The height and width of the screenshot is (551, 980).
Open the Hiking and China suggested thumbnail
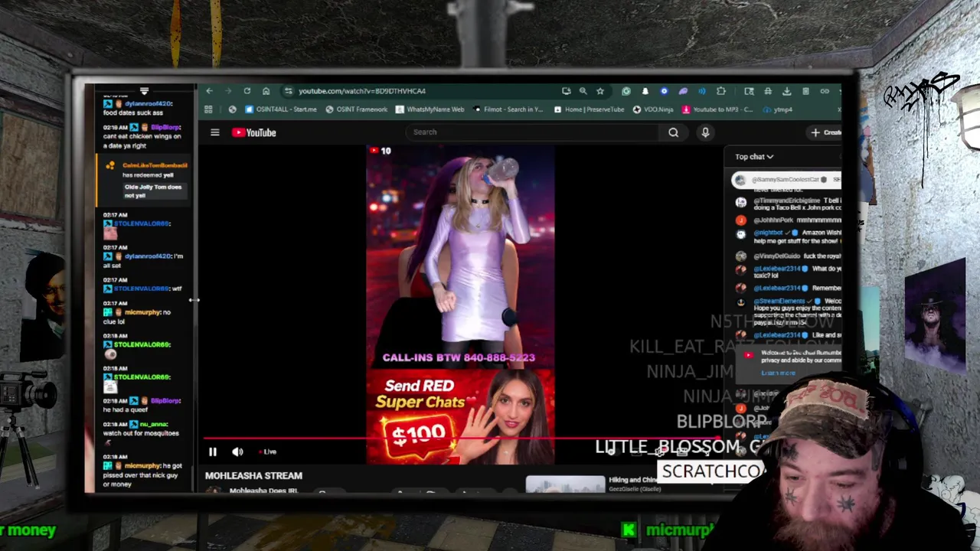coord(565,484)
